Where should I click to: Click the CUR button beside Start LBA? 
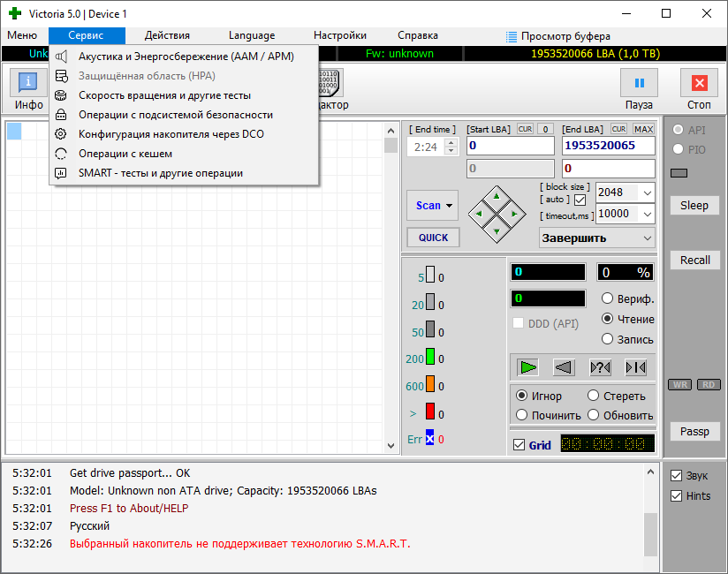pos(525,129)
